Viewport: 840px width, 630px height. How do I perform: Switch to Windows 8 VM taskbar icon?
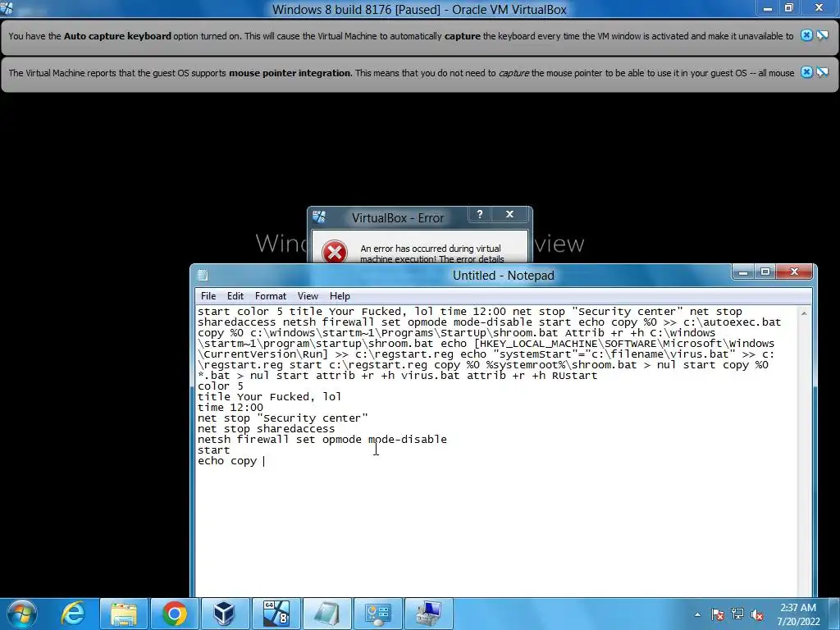pyautogui.click(x=276, y=614)
